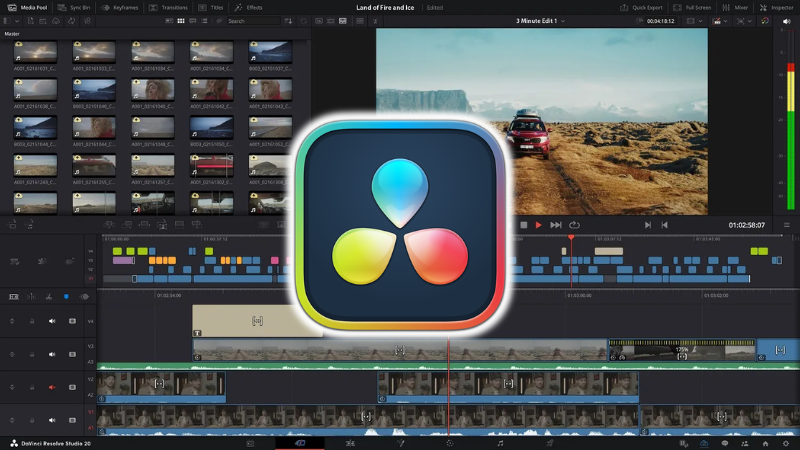This screenshot has height=450, width=800.
Task: Select source clip viewer mode icon
Action: tap(319, 21)
